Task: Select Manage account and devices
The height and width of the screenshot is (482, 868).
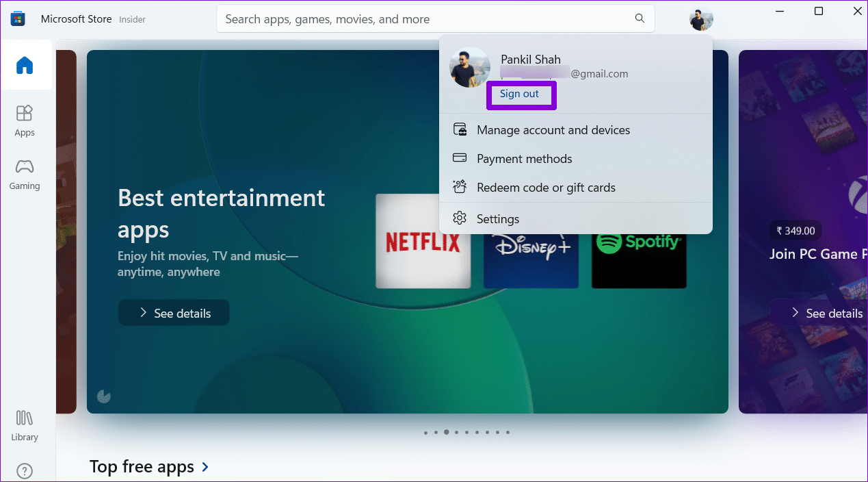Action: point(576,130)
